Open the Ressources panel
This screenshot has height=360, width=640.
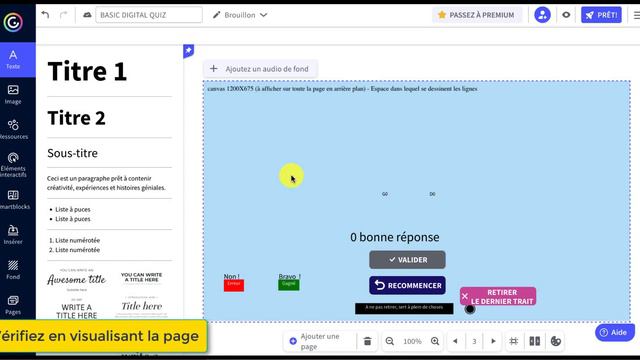coord(13,130)
